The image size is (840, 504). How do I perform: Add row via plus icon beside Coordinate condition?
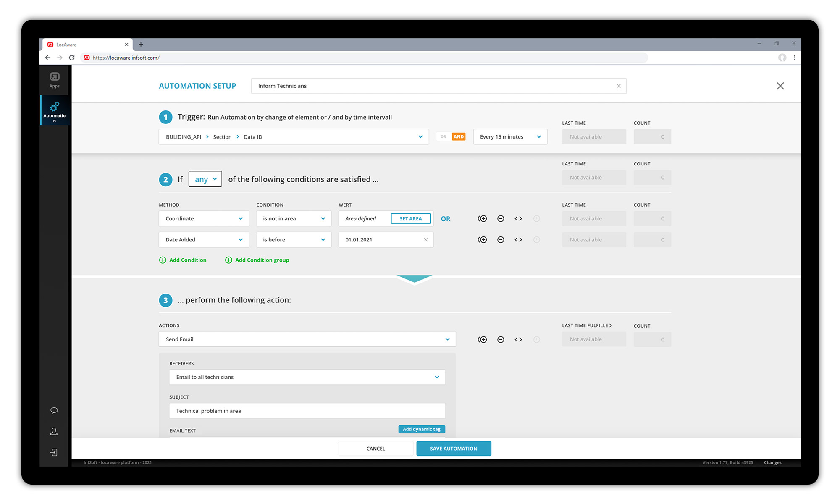(482, 218)
